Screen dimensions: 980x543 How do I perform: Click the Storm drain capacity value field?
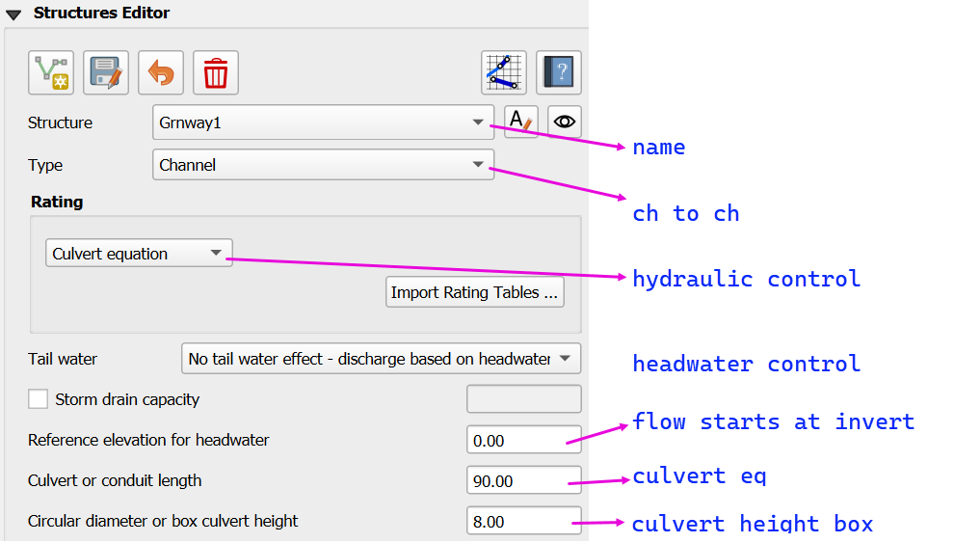(523, 399)
